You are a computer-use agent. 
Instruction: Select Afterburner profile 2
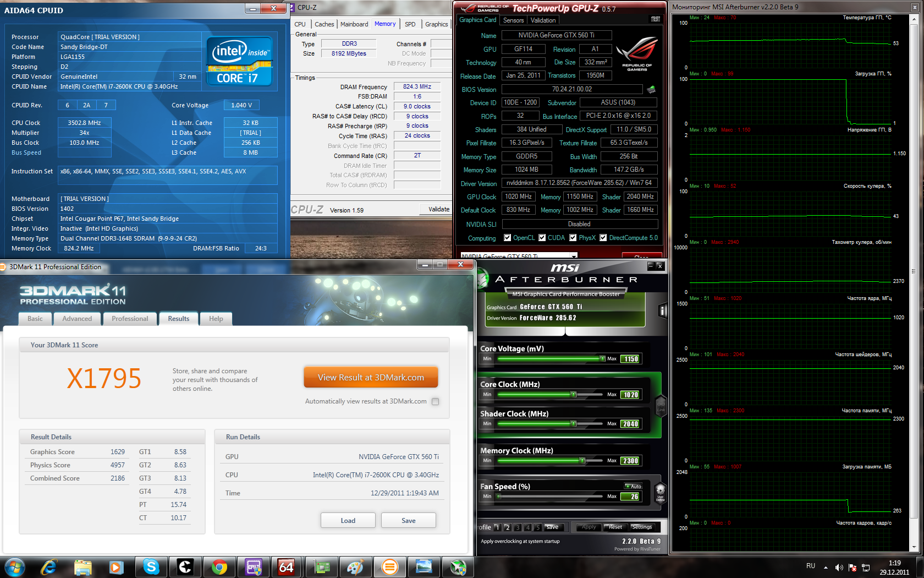[507, 527]
